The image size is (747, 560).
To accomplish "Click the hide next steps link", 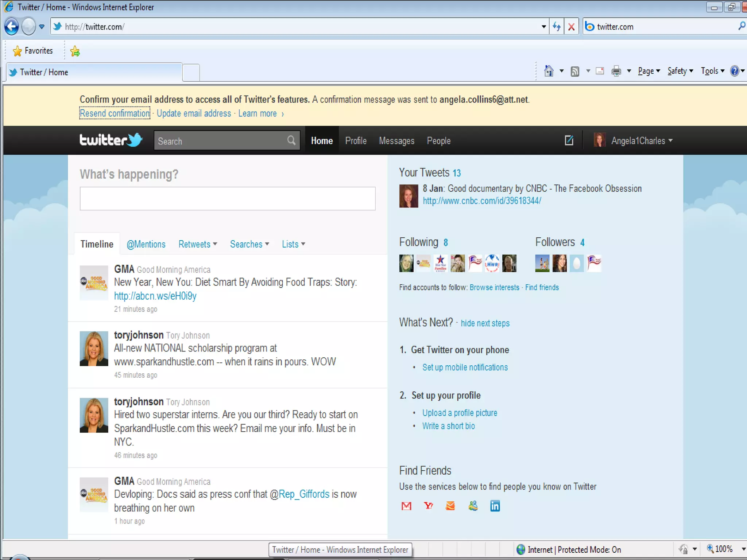I will point(485,323).
